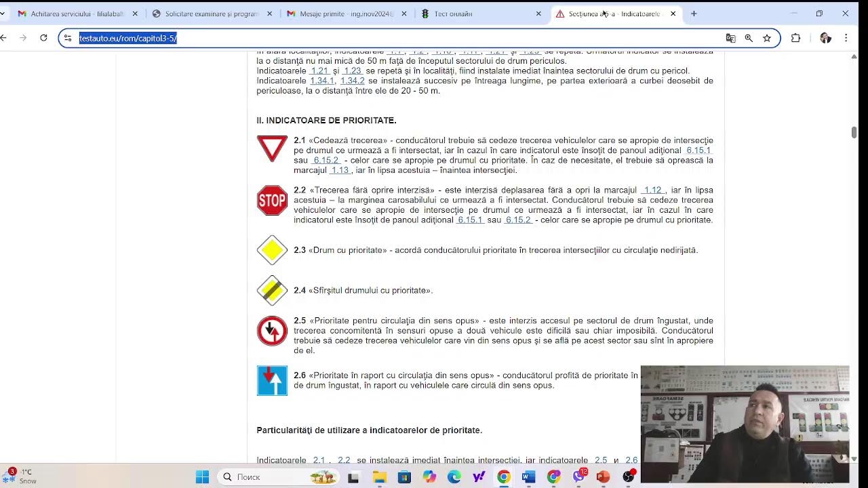Open link 2.1 in the bottom paragraph
This screenshot has width=868, height=488.
pyautogui.click(x=319, y=460)
